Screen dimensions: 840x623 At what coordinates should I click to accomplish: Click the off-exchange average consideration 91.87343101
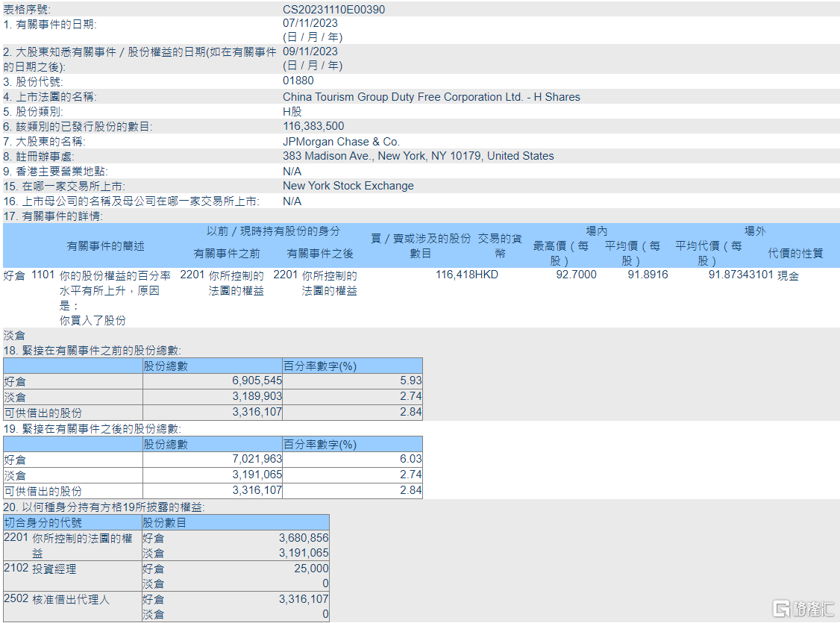740,275
